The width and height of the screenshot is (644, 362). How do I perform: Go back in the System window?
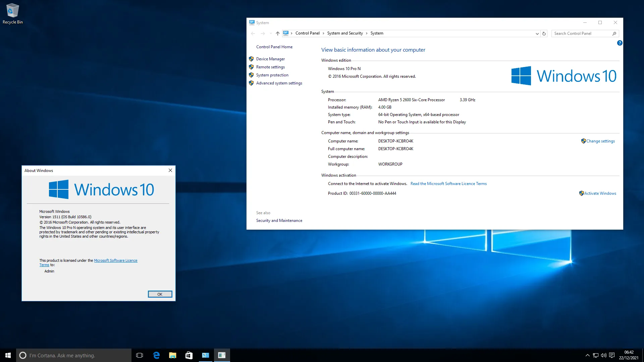(x=253, y=34)
